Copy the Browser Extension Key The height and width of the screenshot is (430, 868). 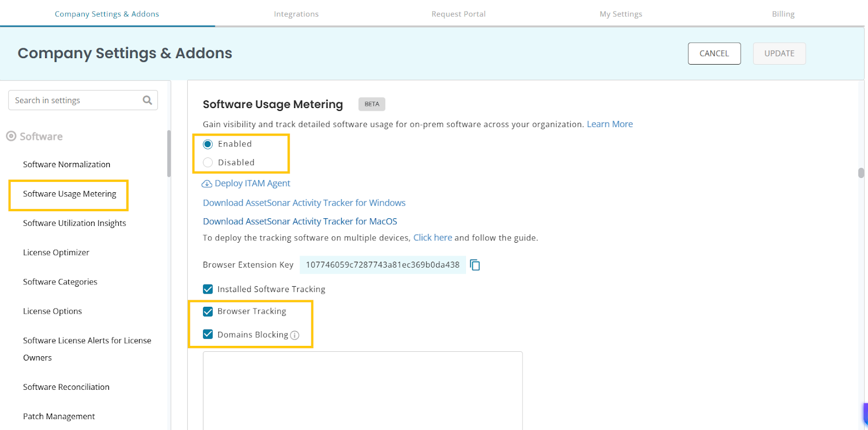click(475, 265)
